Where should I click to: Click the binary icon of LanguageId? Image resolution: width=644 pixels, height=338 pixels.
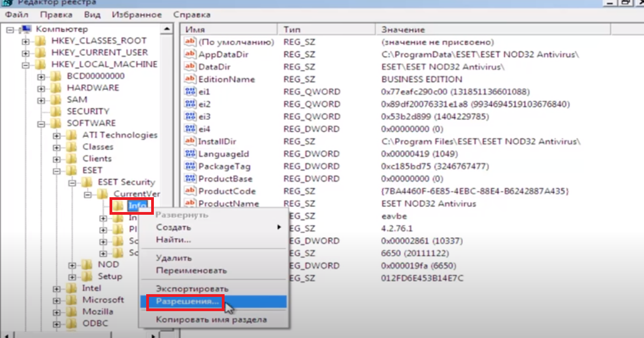(x=190, y=153)
